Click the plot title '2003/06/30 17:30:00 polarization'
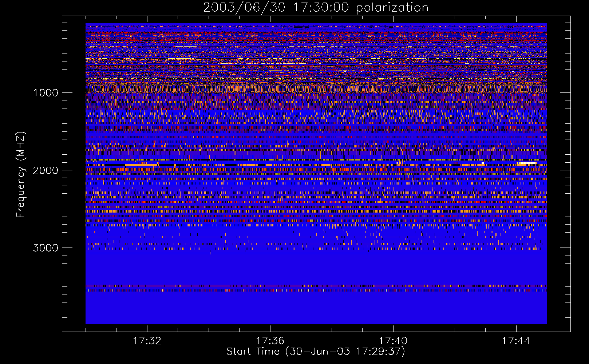The width and height of the screenshot is (589, 364). [x=316, y=8]
